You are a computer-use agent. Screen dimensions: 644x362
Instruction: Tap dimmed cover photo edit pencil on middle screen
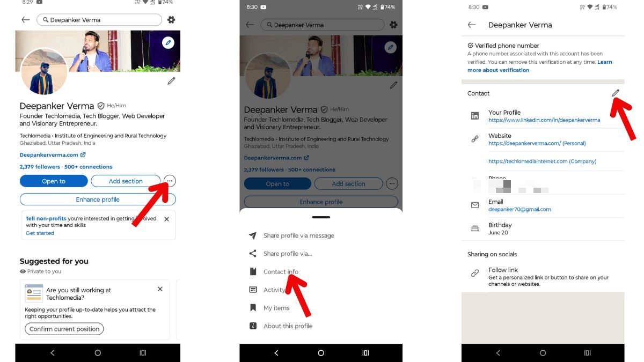tap(390, 48)
